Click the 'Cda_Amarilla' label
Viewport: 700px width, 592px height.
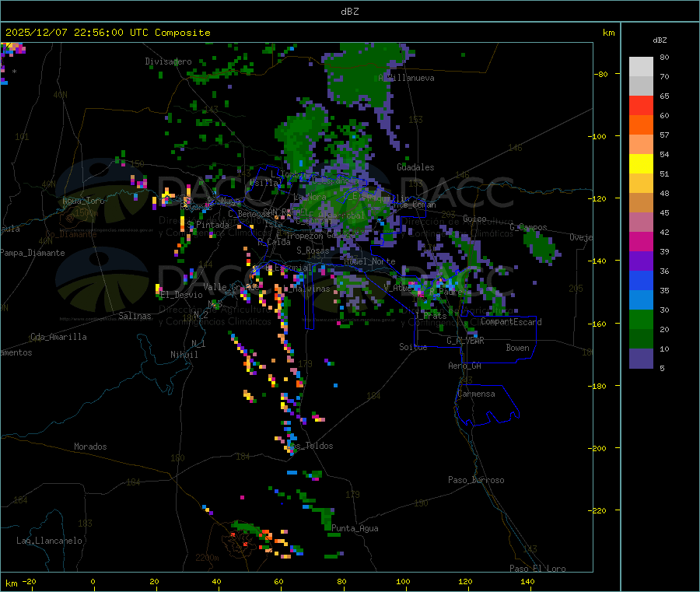coord(58,337)
